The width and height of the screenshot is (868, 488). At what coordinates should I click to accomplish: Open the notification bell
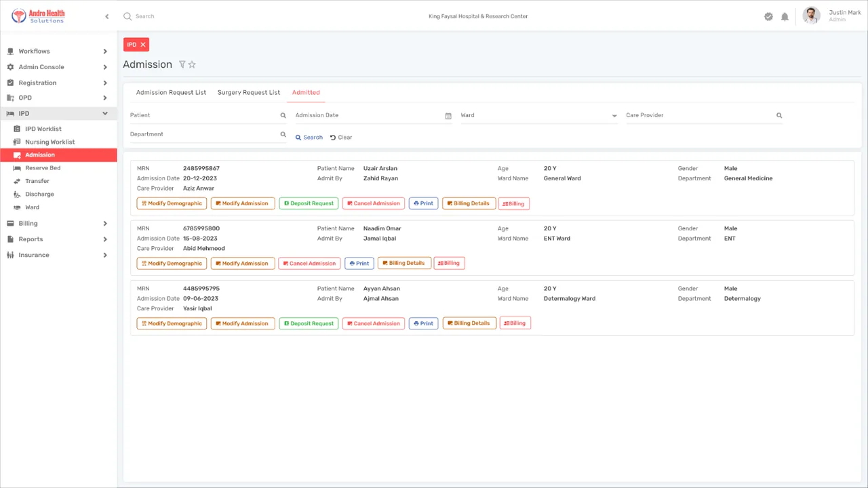point(785,16)
